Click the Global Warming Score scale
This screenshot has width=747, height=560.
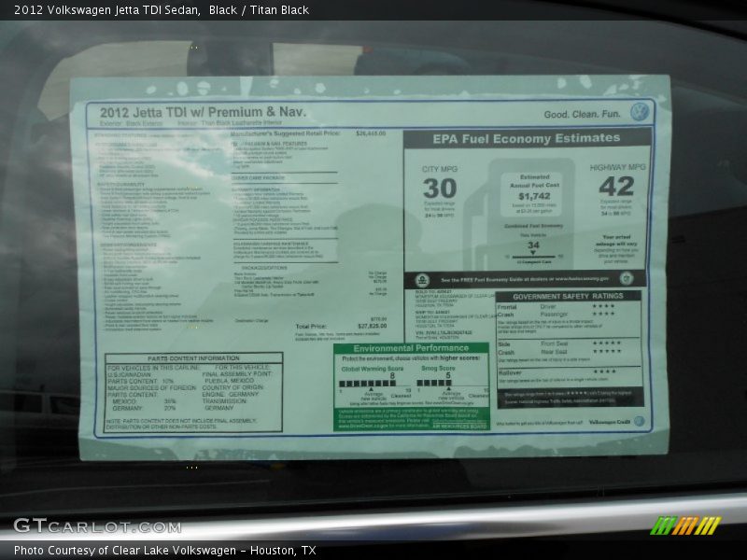pyautogui.click(x=368, y=384)
